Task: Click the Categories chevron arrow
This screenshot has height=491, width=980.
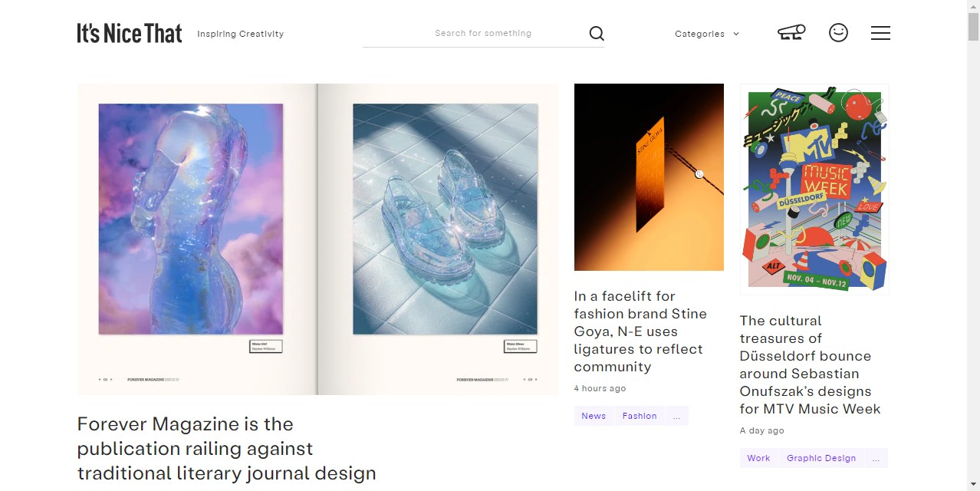Action: click(x=736, y=34)
